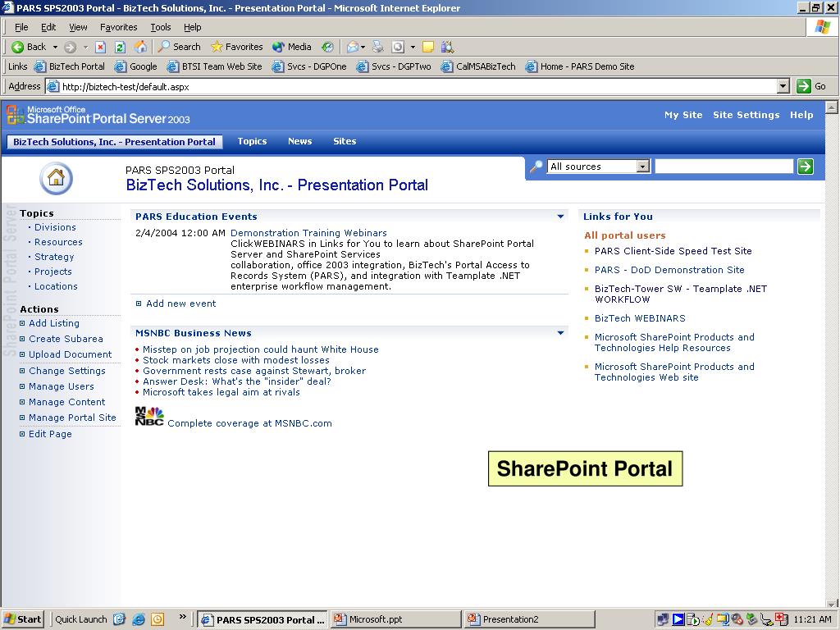Open the Forward button history dropdown arrow

click(84, 47)
